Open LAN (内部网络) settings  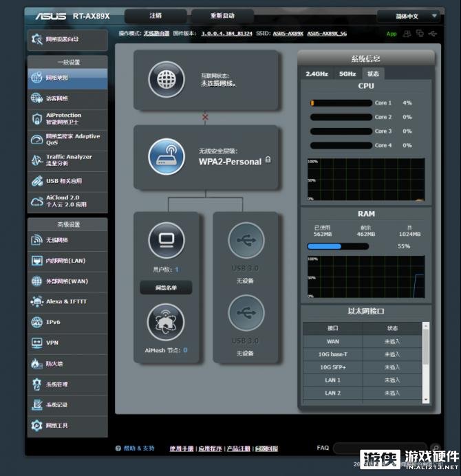[x=67, y=261]
